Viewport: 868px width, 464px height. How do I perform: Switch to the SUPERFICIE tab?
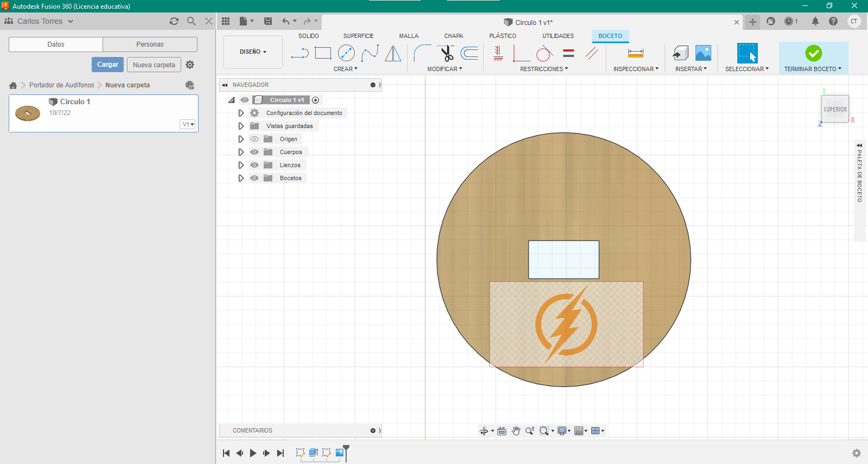click(359, 36)
